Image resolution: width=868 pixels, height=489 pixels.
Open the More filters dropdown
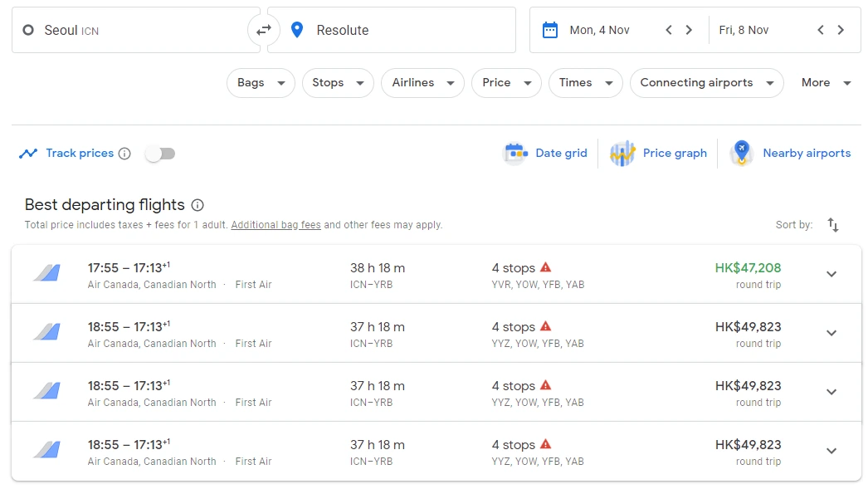click(826, 83)
